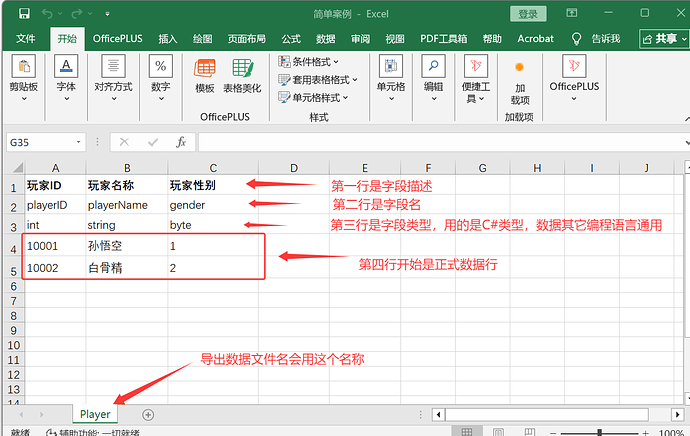Open the OfficePLUS ribbon group button
This screenshot has height=436, width=690.
(574, 79)
